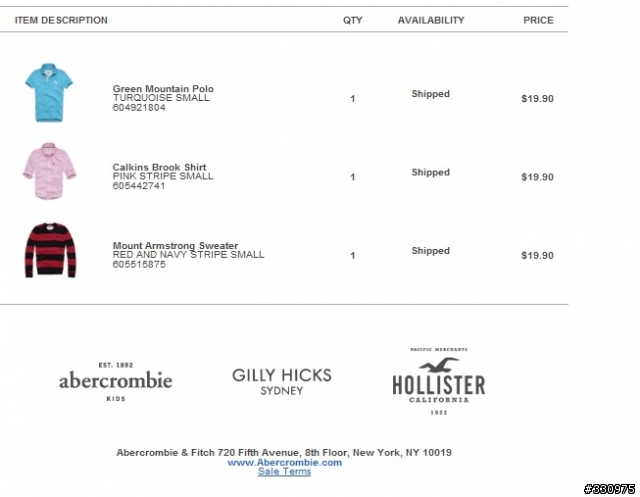The height and width of the screenshot is (497, 640).
Task: Click item number 604921804
Action: tap(139, 107)
